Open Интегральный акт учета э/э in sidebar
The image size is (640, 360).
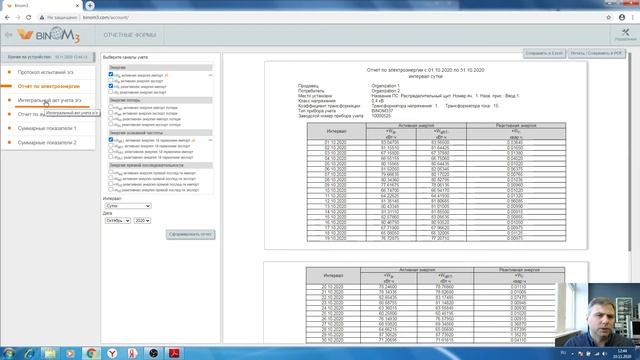[49, 100]
